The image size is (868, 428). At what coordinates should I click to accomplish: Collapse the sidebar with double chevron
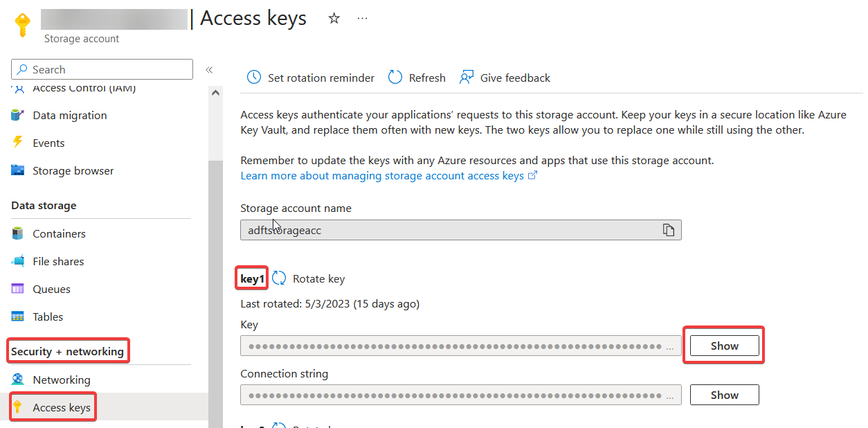tap(209, 70)
